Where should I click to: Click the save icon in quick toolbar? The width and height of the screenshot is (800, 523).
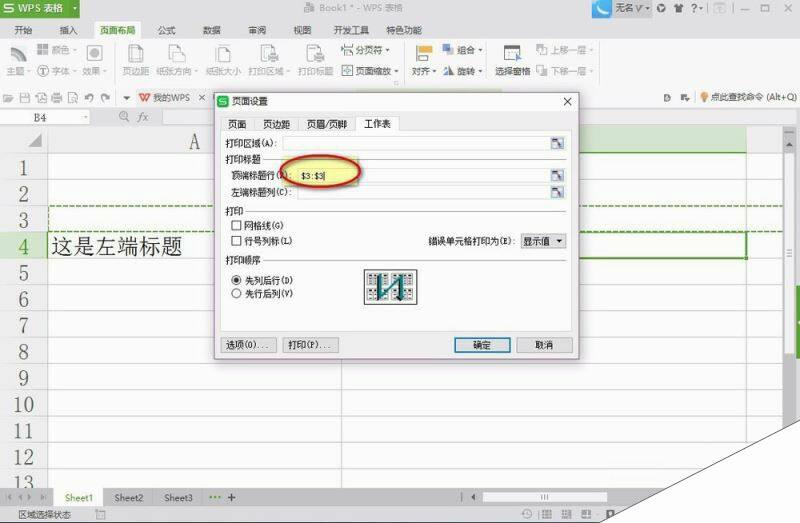click(x=24, y=97)
